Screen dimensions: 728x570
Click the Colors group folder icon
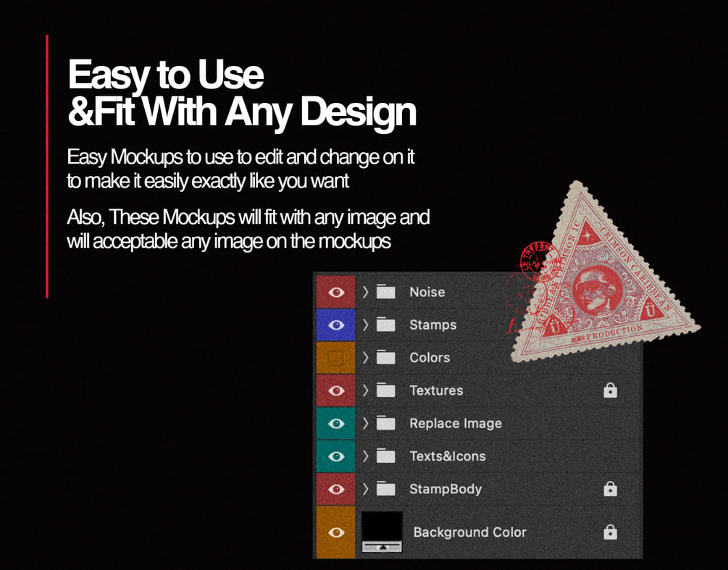(386, 357)
